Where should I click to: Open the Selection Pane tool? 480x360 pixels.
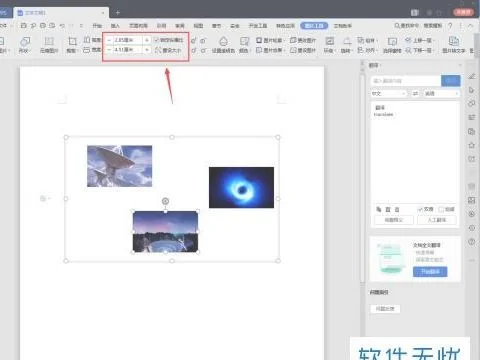pos(392,41)
